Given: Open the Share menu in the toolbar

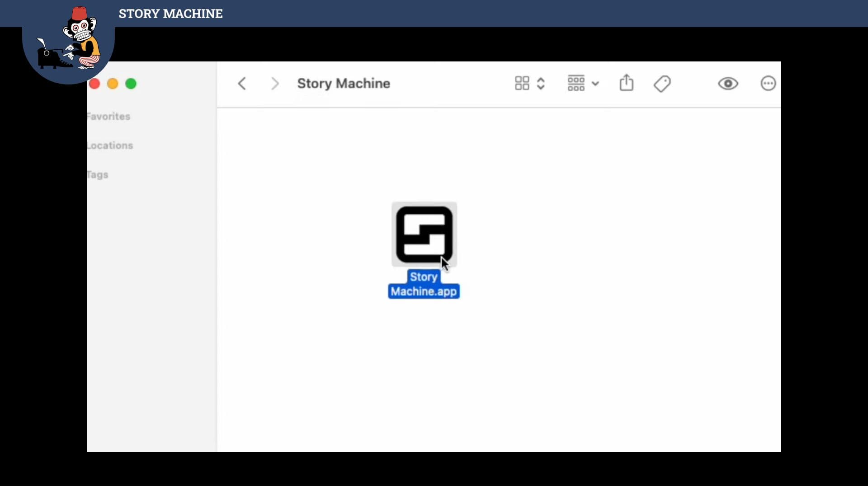Looking at the screenshot, I should [627, 83].
